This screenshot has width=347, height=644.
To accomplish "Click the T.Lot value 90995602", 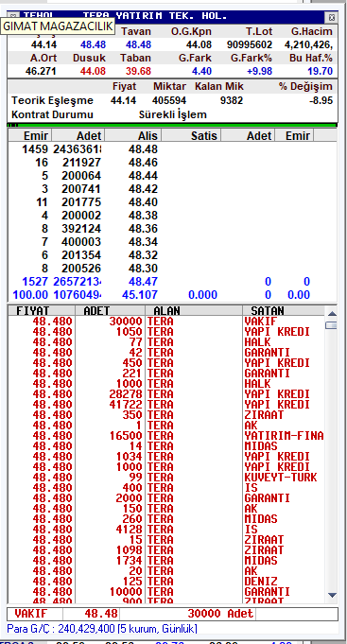I will click(250, 44).
